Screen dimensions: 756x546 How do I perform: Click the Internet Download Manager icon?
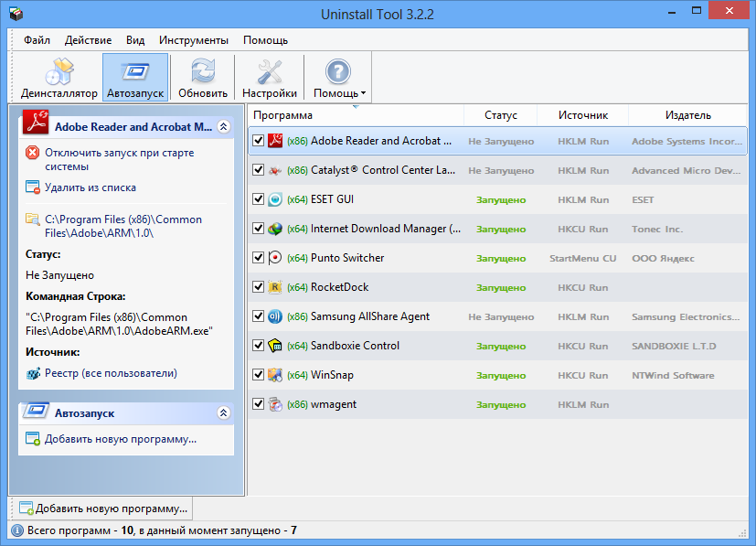275,229
